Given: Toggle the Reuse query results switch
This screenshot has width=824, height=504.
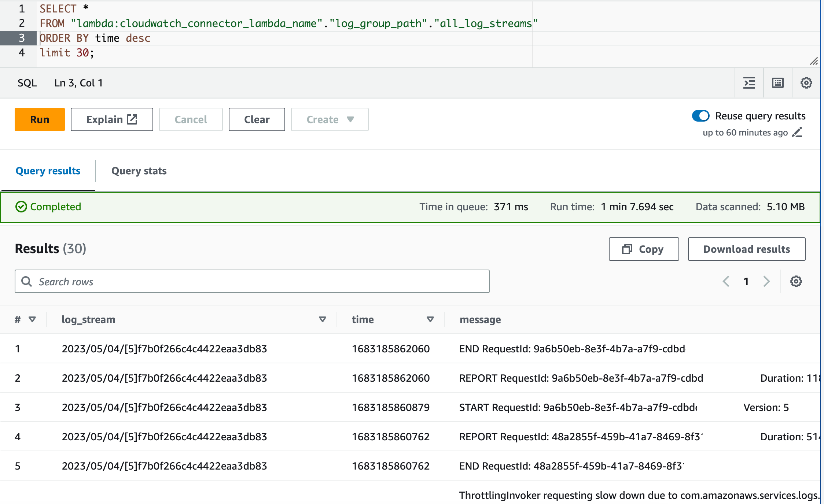Looking at the screenshot, I should [700, 116].
